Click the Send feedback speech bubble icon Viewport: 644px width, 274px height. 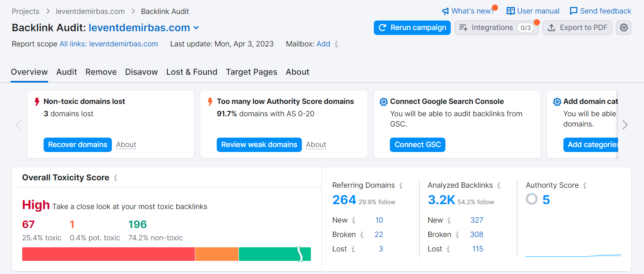tap(574, 11)
